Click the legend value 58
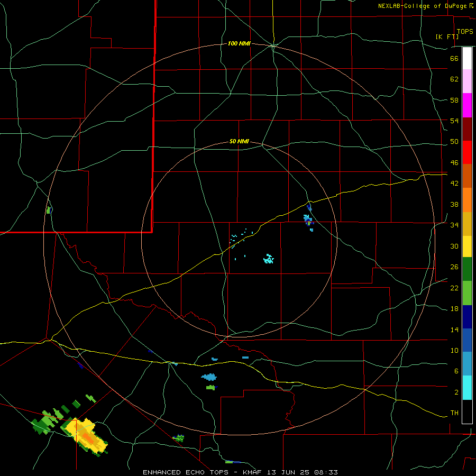This screenshot has height=476, width=476. (x=454, y=100)
